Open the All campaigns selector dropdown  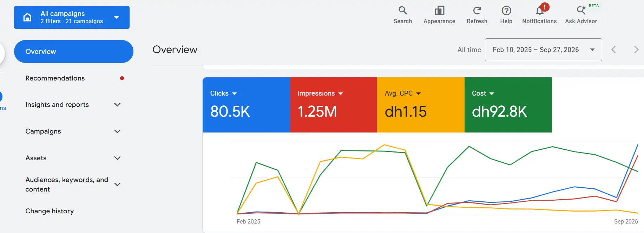[72, 17]
